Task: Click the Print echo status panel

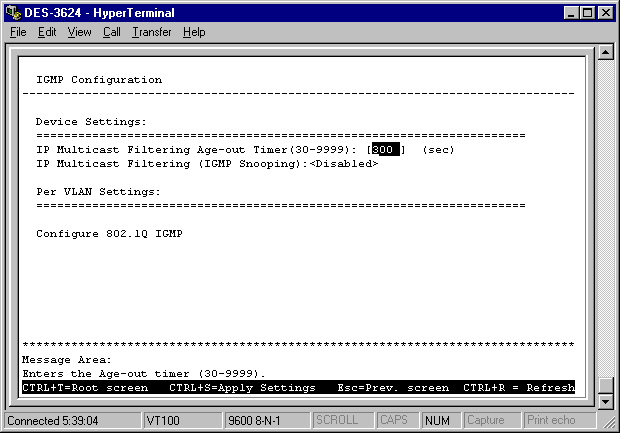Action: click(552, 421)
